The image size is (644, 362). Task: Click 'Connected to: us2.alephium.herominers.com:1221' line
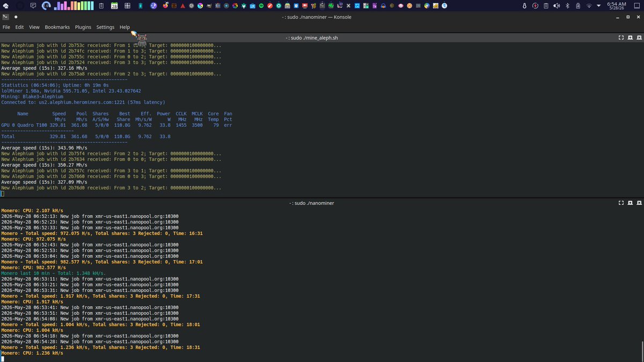83,102
